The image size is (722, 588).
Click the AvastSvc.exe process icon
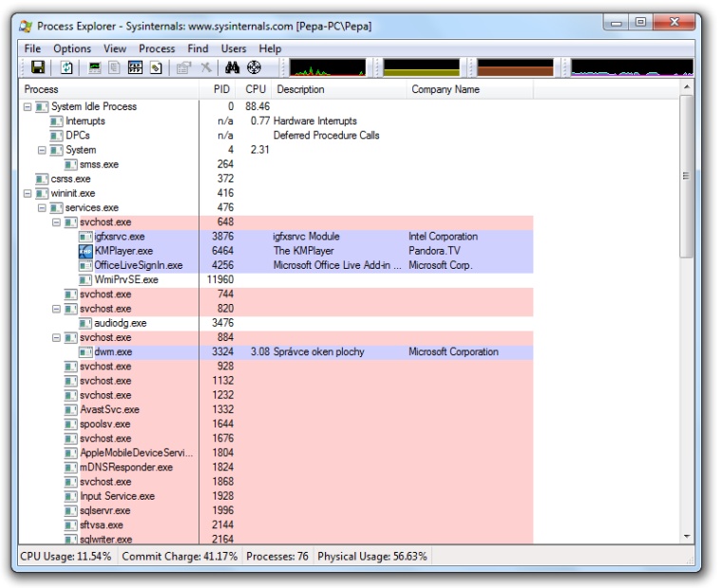pyautogui.click(x=71, y=409)
